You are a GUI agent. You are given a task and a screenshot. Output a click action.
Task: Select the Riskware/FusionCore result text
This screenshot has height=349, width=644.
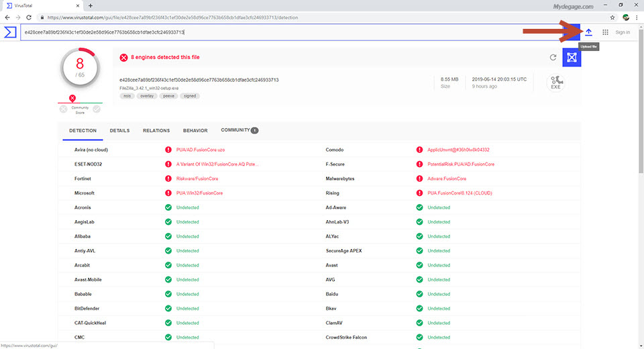coord(197,179)
